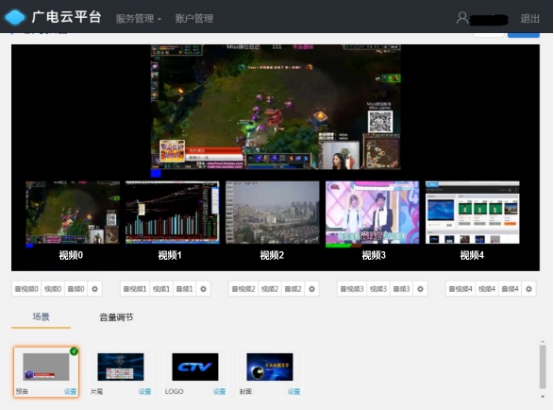Click 设置 link under LOGO scene
The height and width of the screenshot is (410, 554).
(219, 391)
